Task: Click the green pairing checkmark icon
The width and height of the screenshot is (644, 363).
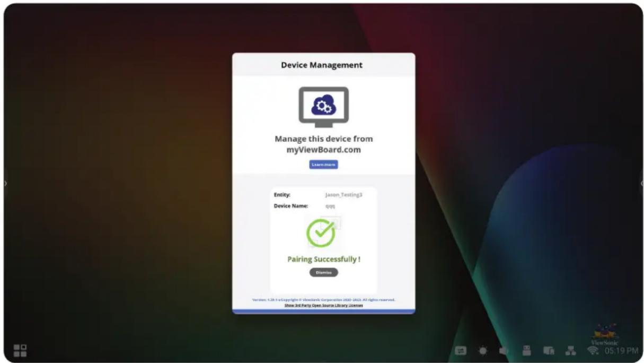Action: pos(321,233)
